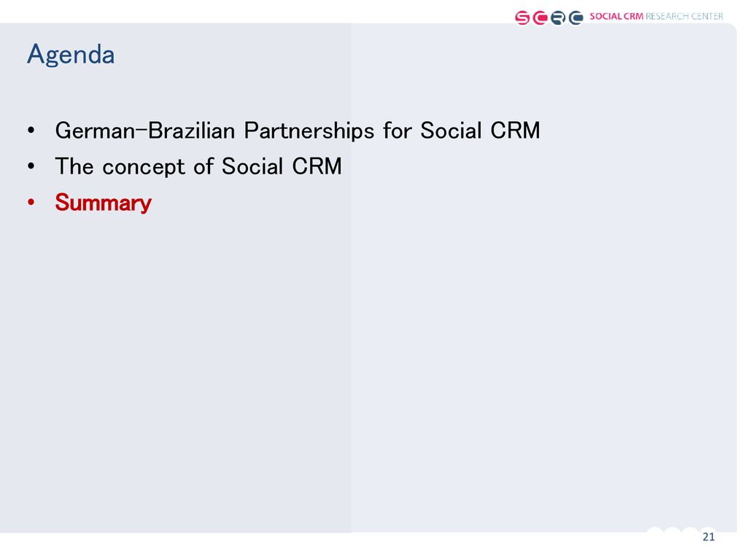Click the pink S logo icon
Image resolution: width=747 pixels, height=560 pixels.
(x=522, y=18)
